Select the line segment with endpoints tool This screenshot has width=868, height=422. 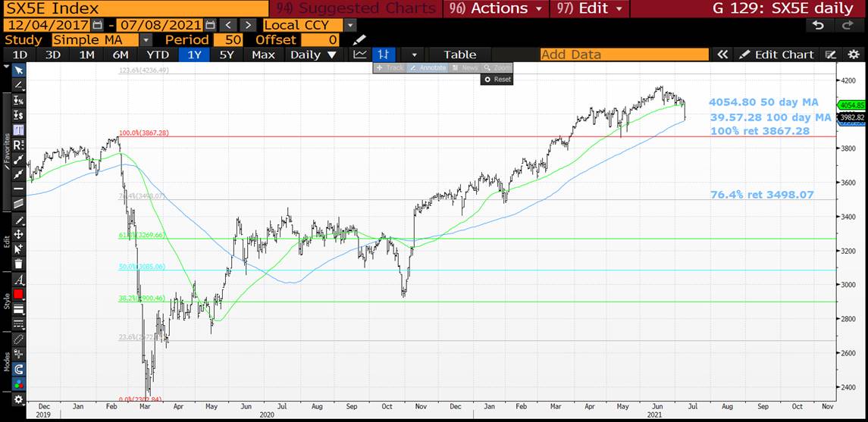pyautogui.click(x=18, y=160)
